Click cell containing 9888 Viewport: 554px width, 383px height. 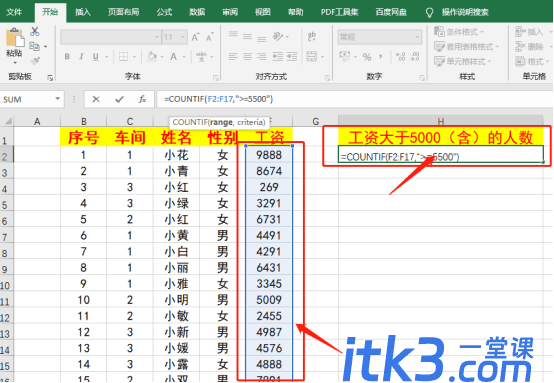(x=269, y=155)
